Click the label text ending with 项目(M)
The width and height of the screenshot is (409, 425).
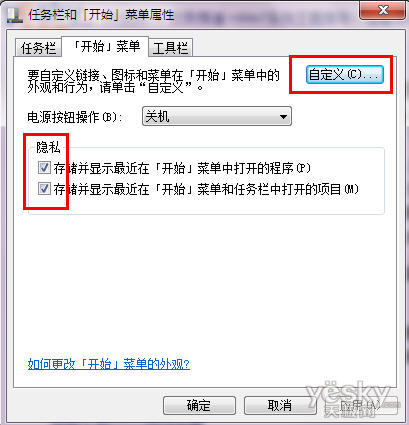pyautogui.click(x=206, y=189)
